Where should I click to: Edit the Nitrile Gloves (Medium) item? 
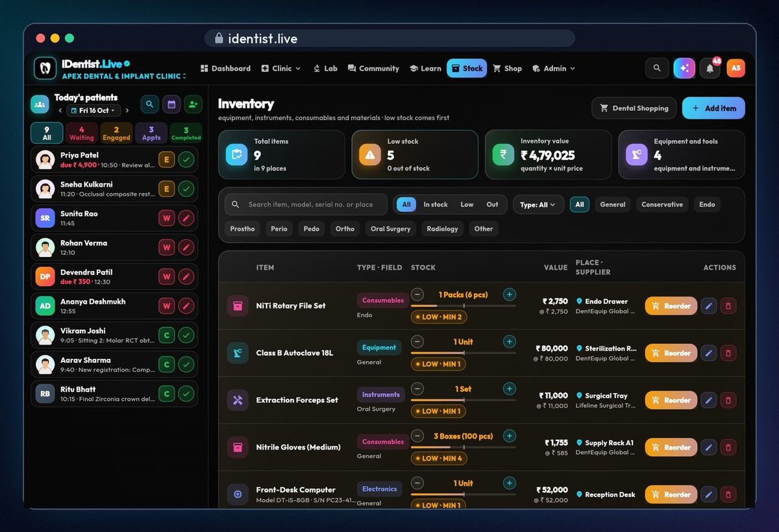[709, 447]
